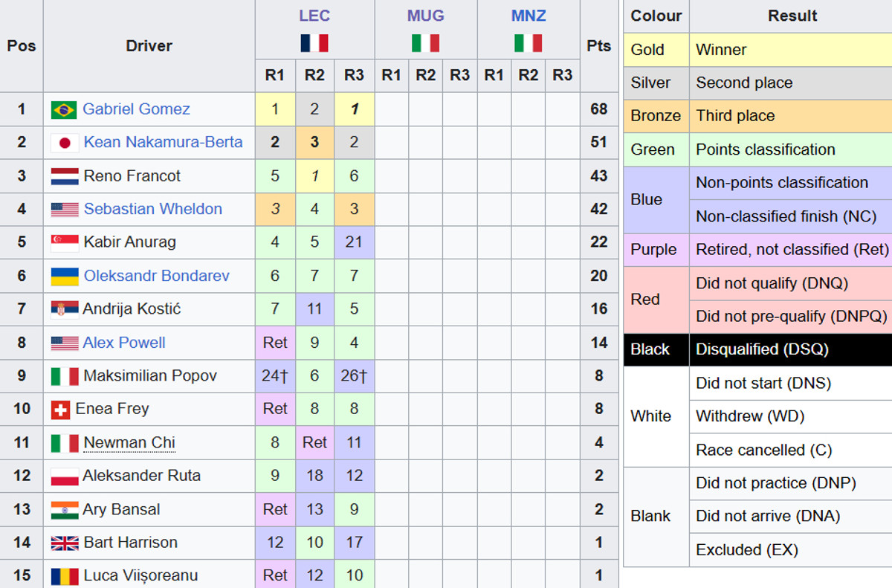Click the French flag under LEC
The image size is (892, 588).
[314, 43]
